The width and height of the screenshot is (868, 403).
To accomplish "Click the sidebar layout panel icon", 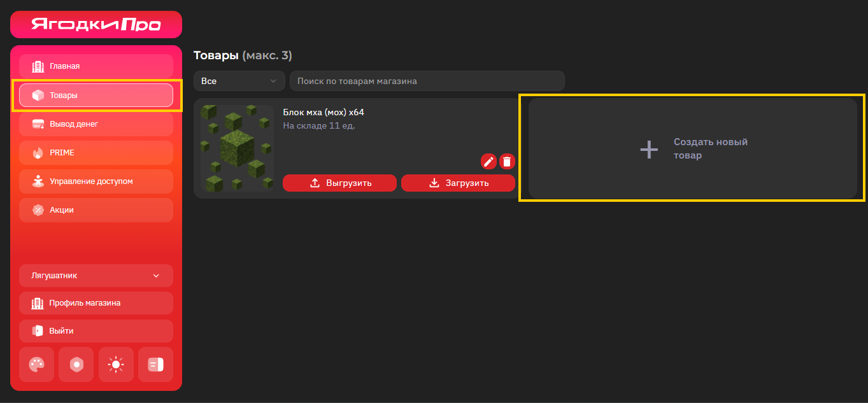I will click(x=155, y=364).
